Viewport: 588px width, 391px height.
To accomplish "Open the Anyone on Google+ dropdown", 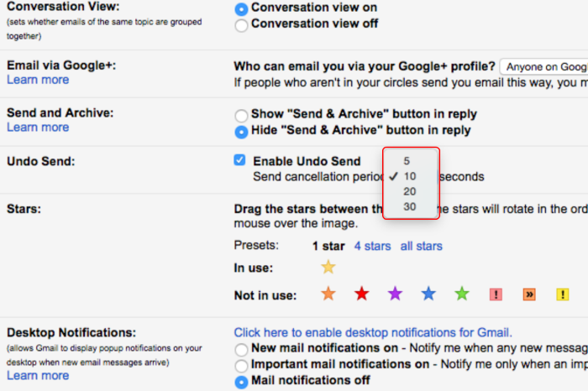I will 544,67.
